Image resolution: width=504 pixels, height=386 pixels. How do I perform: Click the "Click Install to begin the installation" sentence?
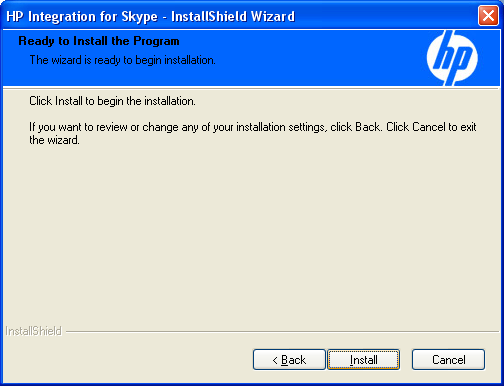pyautogui.click(x=112, y=101)
